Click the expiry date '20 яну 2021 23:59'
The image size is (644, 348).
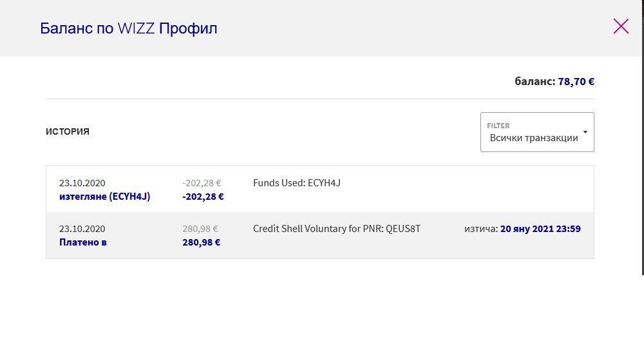pos(540,228)
